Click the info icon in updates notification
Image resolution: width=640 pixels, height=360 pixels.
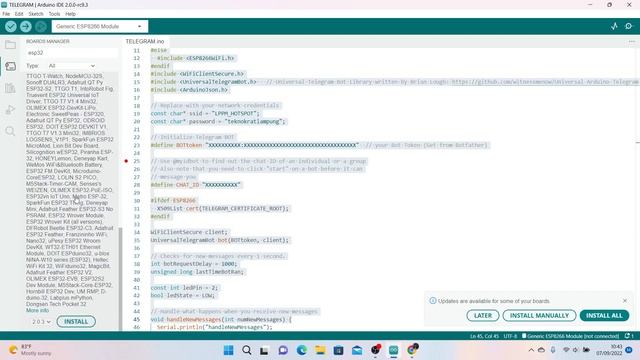(x=433, y=301)
